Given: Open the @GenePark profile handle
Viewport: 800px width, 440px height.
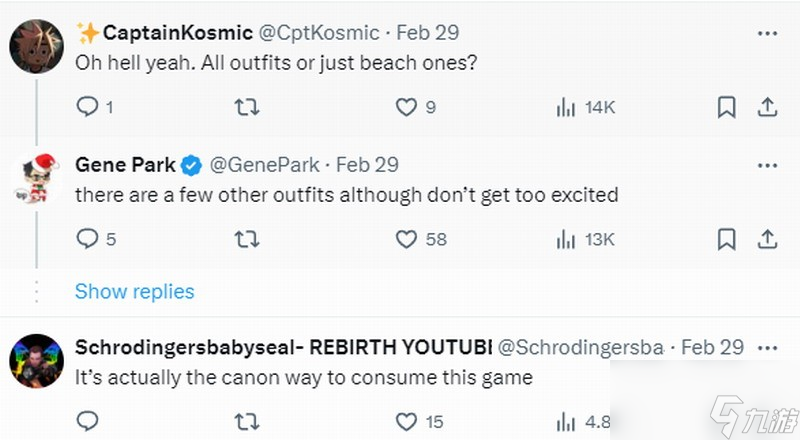Looking at the screenshot, I should pyautogui.click(x=265, y=165).
